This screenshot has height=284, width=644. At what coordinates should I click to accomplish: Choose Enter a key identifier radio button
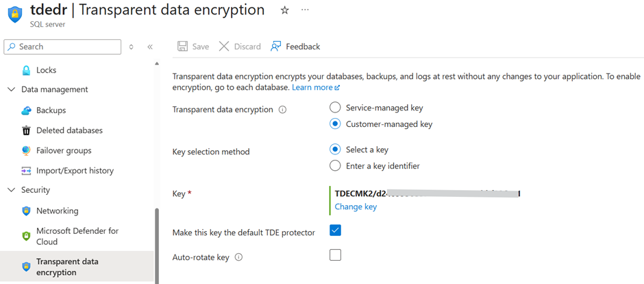coord(335,166)
